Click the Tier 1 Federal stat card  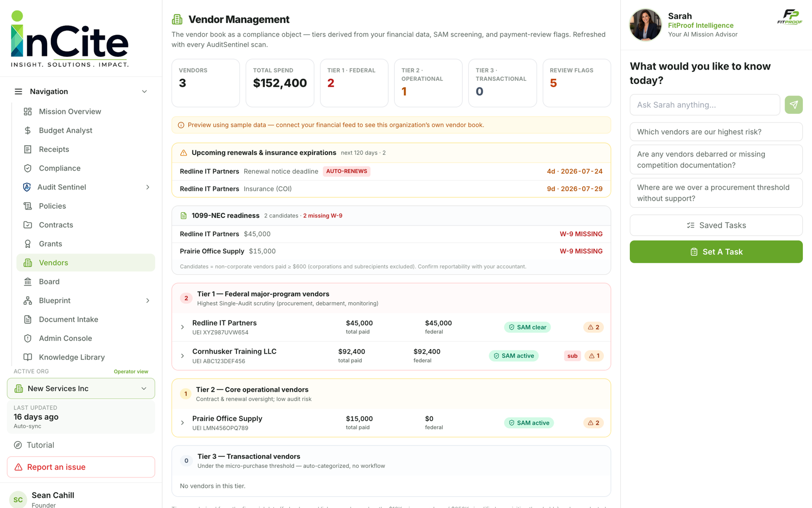coord(354,83)
